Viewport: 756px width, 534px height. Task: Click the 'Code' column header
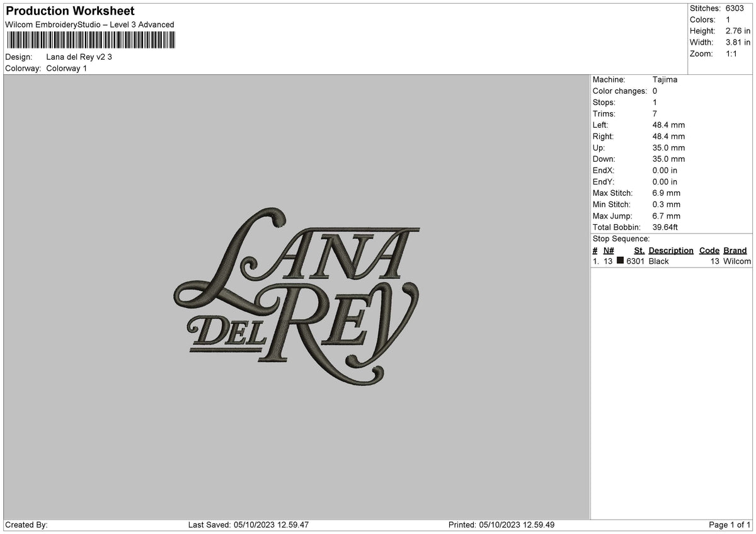709,250
